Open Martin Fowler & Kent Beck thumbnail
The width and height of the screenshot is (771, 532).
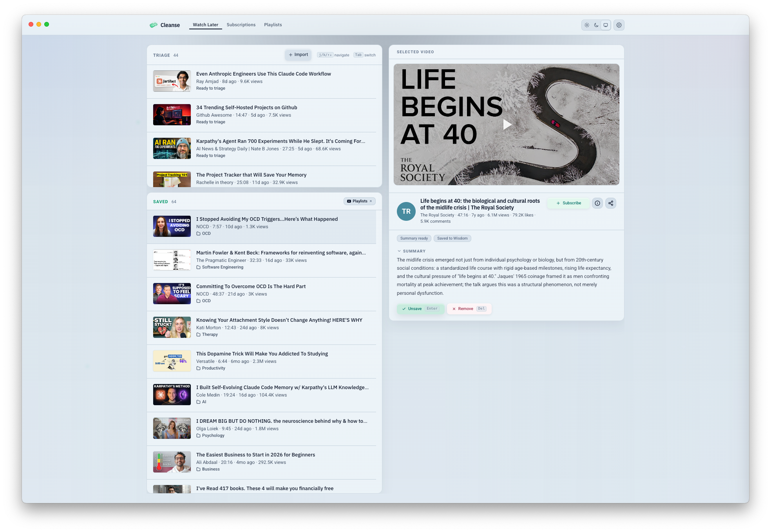click(x=172, y=260)
